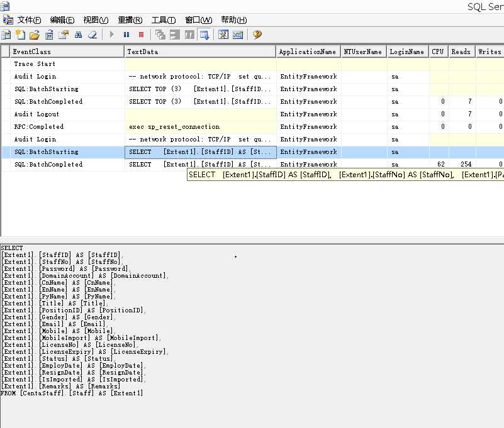Screen dimensions: 504x428
Task: Click the grayed horizontal bars toolbar icon
Action: 175,35
